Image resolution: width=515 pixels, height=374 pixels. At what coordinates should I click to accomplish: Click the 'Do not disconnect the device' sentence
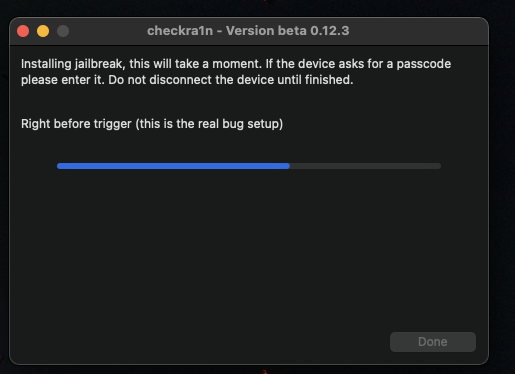[204, 80]
